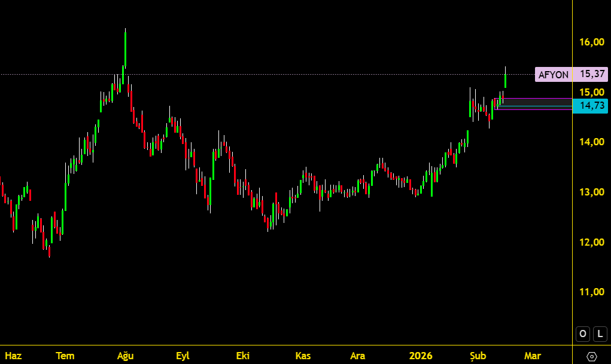
Task: Click the cyan 14,73 price label
Action: tap(590, 106)
